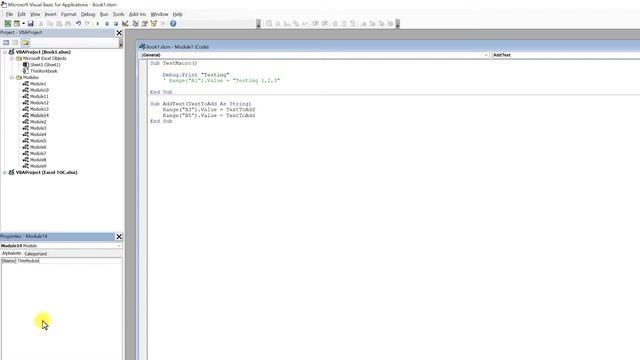Viewport: 640px width, 360px height.
Task: Click the Insert UserForm toolbar icon
Action: (x=17, y=24)
